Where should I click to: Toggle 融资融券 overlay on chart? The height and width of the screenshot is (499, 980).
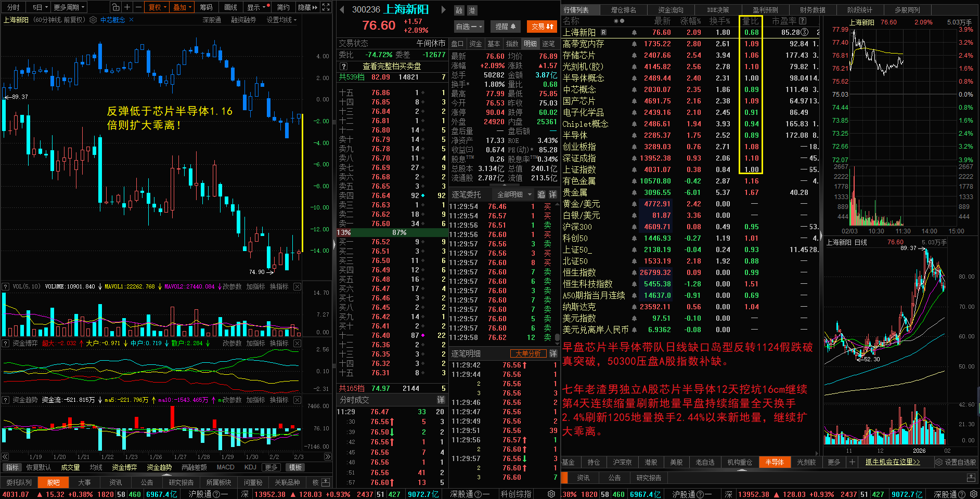pyautogui.click(x=243, y=20)
